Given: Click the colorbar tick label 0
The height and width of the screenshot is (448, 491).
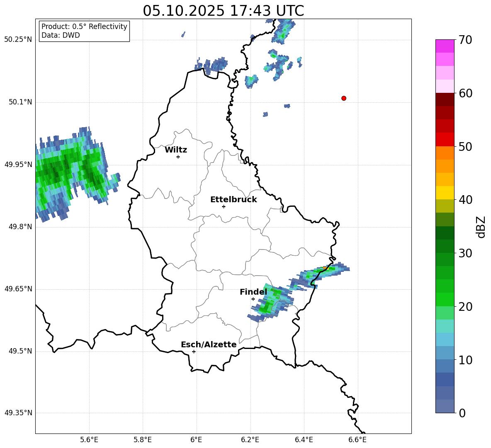Looking at the screenshot, I should (x=462, y=413).
